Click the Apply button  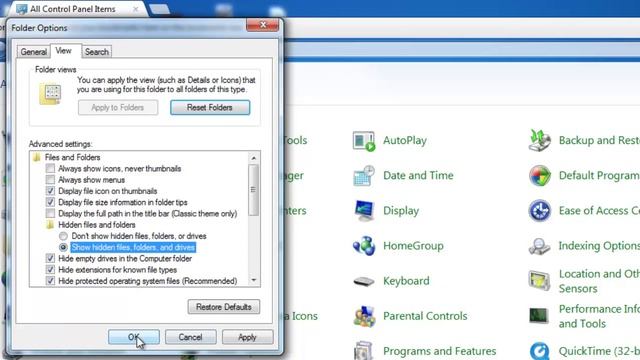coord(247,337)
